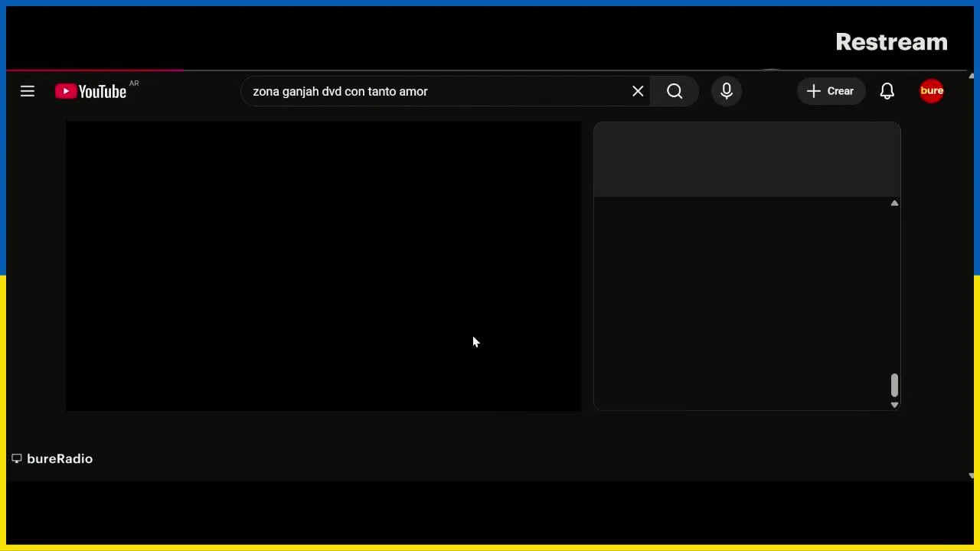Click the playlist panel scrollbar thumb
This screenshot has width=980, height=551.
[x=894, y=385]
